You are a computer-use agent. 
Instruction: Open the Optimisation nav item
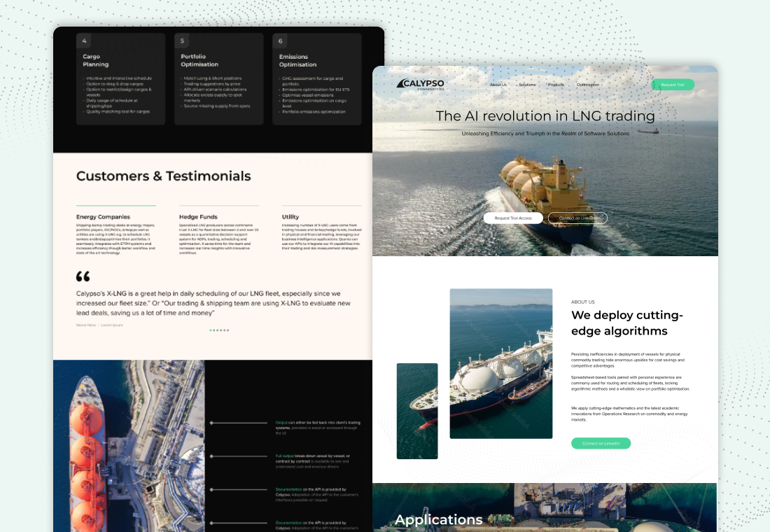588,85
